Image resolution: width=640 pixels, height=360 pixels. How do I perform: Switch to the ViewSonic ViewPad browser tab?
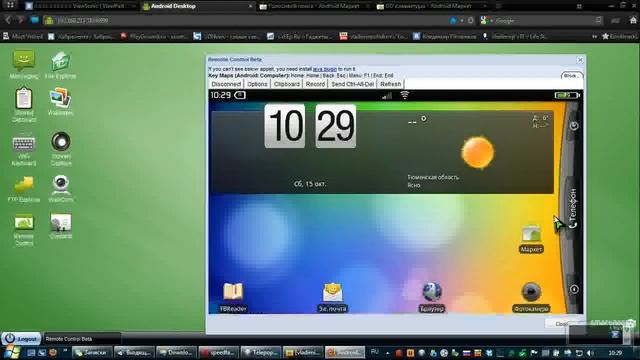point(81,6)
